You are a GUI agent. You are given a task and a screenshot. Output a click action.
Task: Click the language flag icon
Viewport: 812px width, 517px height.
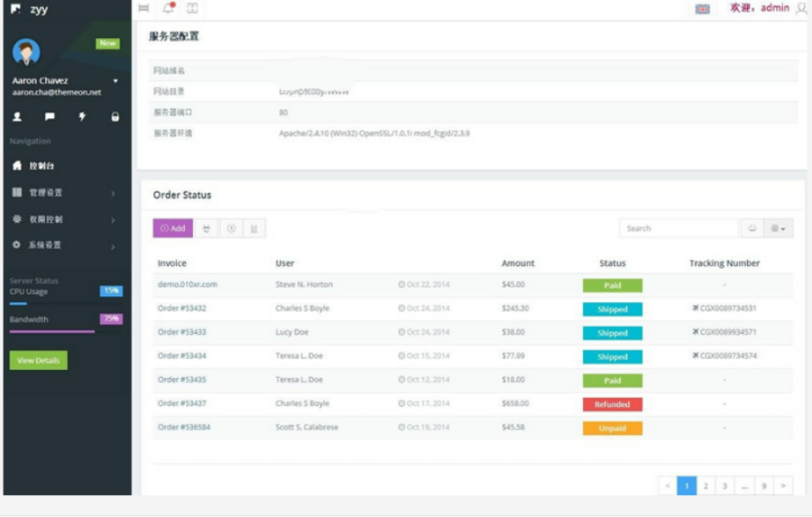(x=702, y=9)
